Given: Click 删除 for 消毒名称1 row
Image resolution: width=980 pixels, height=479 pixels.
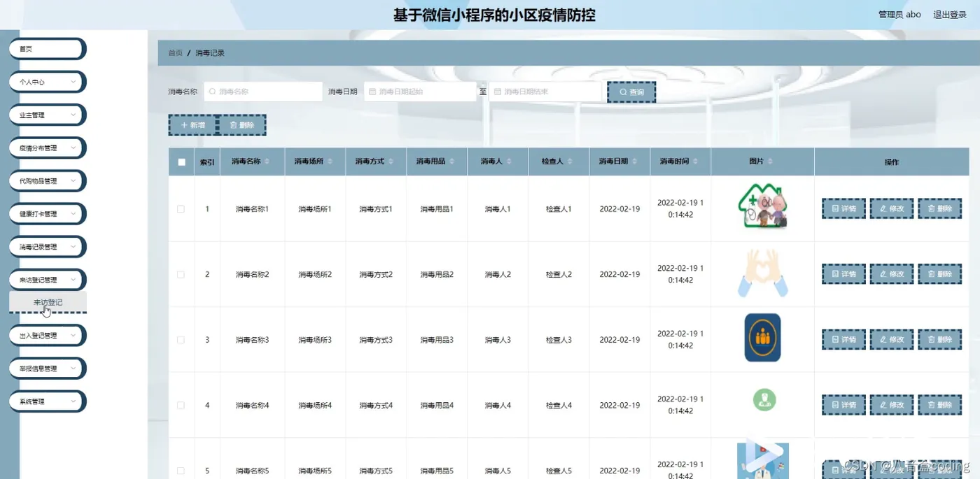Looking at the screenshot, I should coord(939,208).
